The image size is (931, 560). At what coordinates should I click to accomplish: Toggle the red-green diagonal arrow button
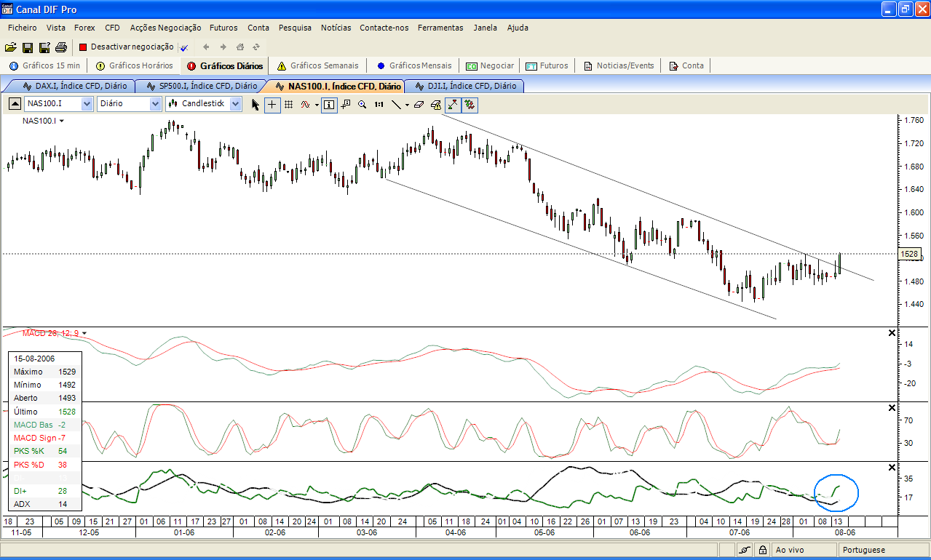pyautogui.click(x=453, y=104)
